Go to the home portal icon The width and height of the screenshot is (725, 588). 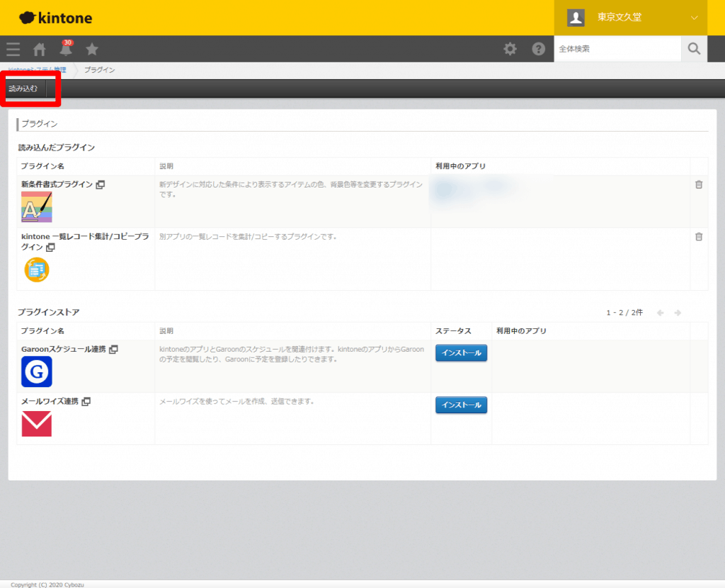point(40,50)
